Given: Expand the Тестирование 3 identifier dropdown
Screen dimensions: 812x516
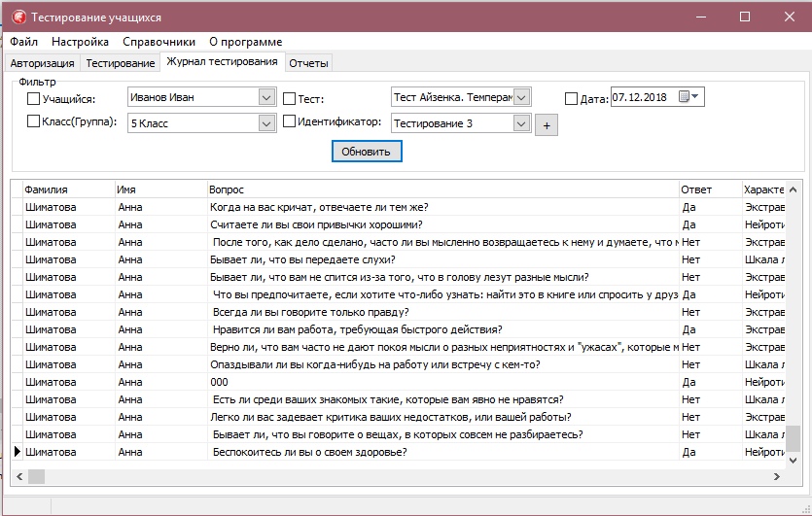Looking at the screenshot, I should pos(521,123).
